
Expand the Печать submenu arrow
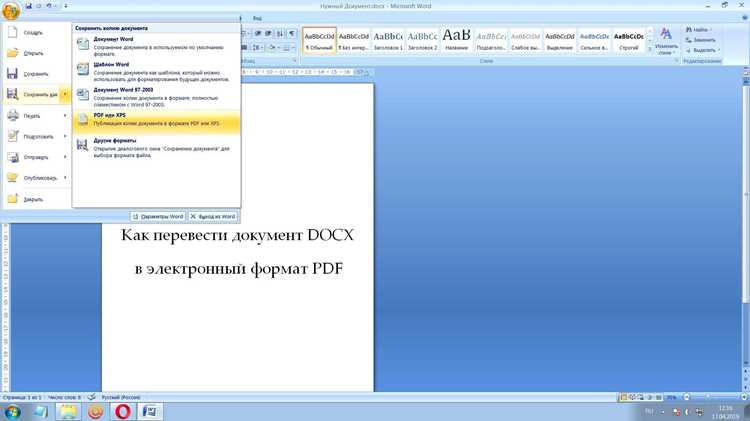point(65,116)
